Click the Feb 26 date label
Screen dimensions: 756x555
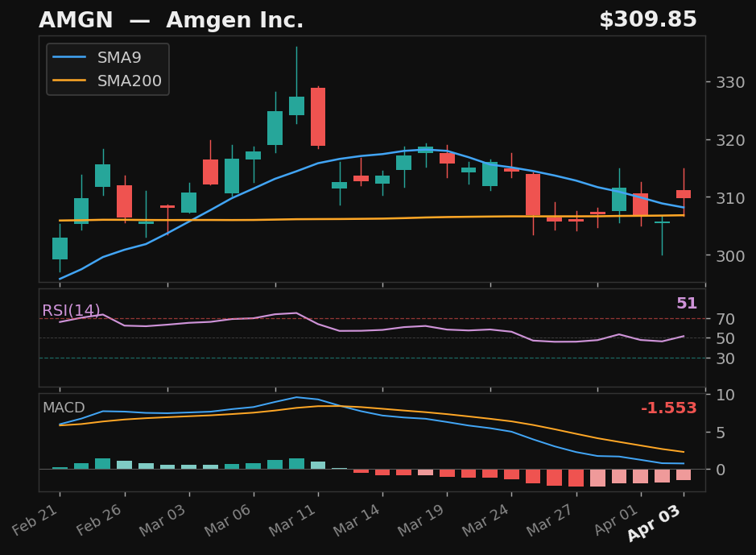pyautogui.click(x=99, y=520)
